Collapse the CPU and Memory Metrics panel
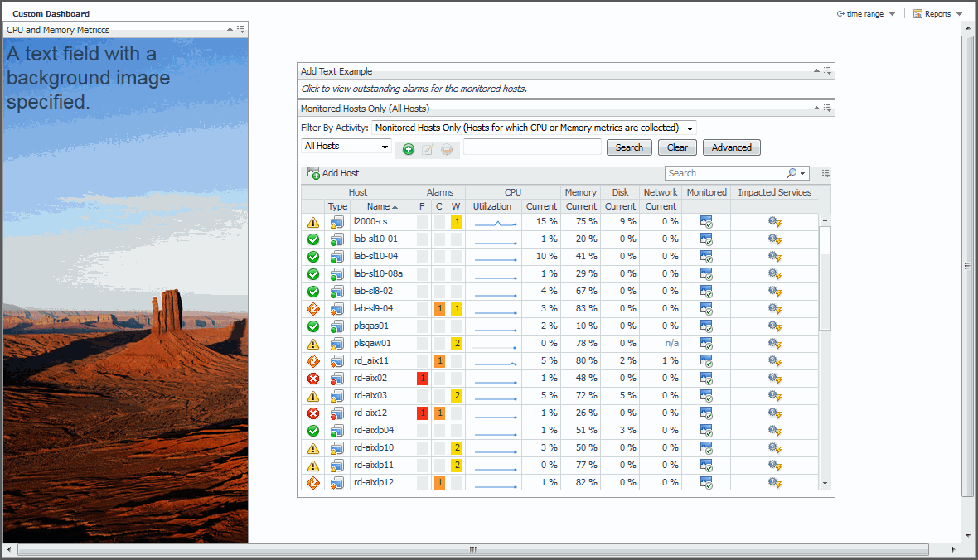 pos(230,29)
